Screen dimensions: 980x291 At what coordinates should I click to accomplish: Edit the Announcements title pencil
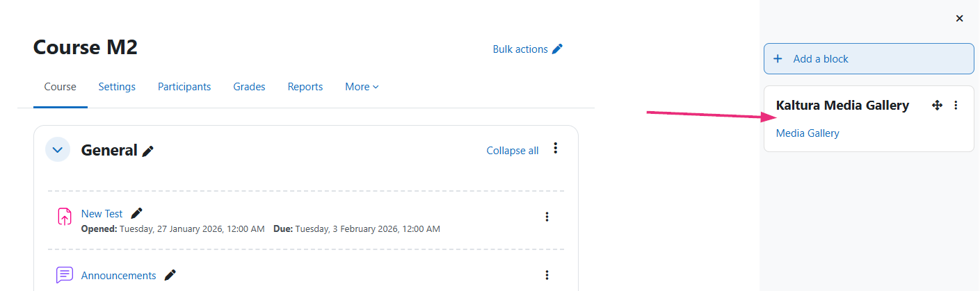(170, 275)
